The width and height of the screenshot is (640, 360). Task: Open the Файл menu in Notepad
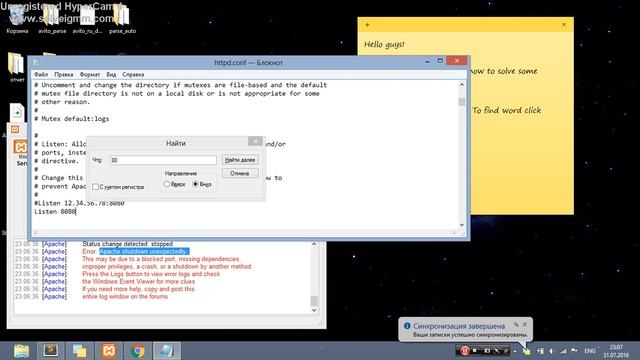point(41,75)
